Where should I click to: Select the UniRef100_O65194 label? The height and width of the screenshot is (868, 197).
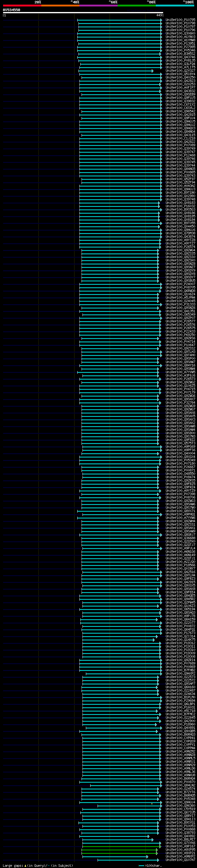click(x=180, y=609)
